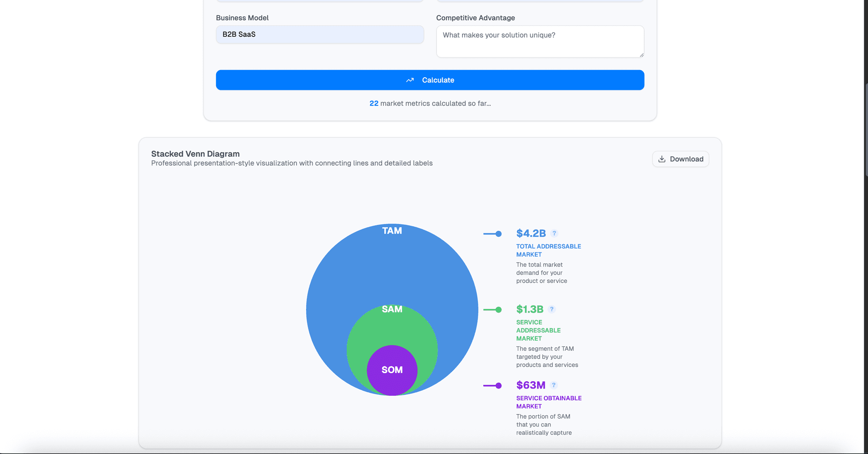This screenshot has width=868, height=454.
Task: Click the $4.2B market value
Action: click(x=531, y=234)
